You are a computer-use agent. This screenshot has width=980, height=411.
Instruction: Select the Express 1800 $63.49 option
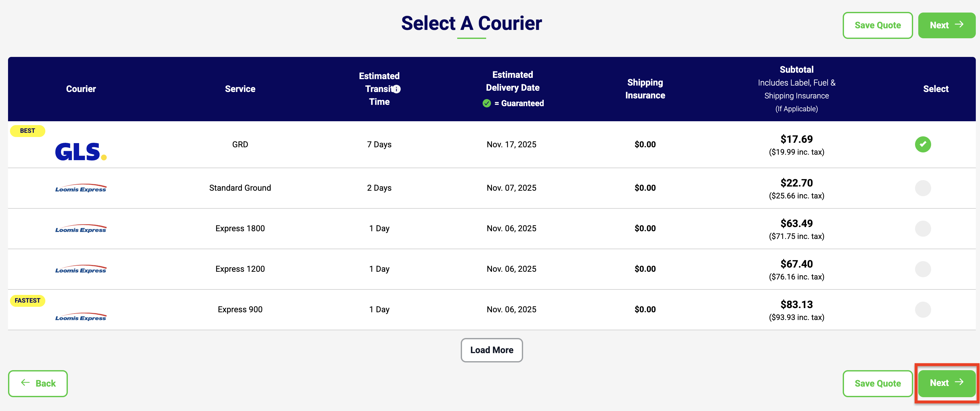pos(922,229)
